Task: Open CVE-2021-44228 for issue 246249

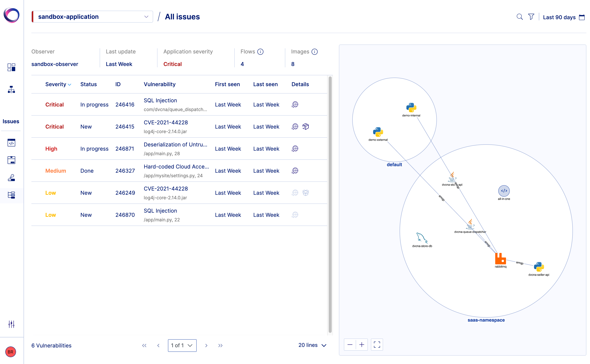Action: pyautogui.click(x=166, y=189)
